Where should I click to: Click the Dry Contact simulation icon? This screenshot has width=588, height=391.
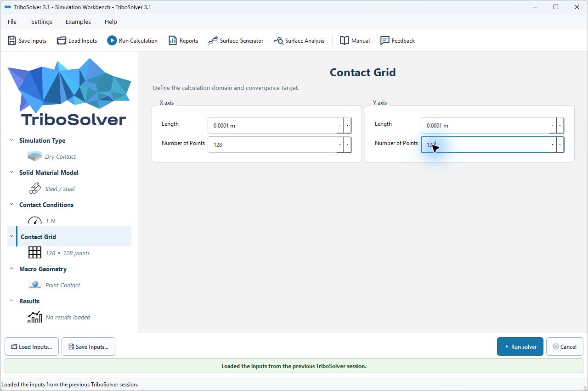pyautogui.click(x=34, y=156)
